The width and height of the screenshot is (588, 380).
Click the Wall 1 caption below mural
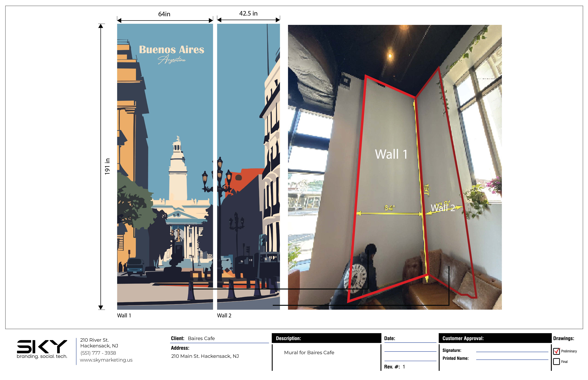pyautogui.click(x=124, y=315)
